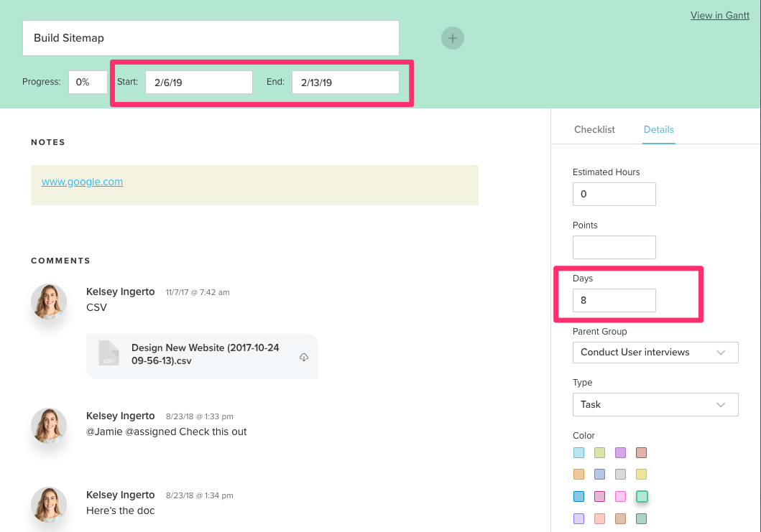Click the Estimated Hours input

point(614,194)
